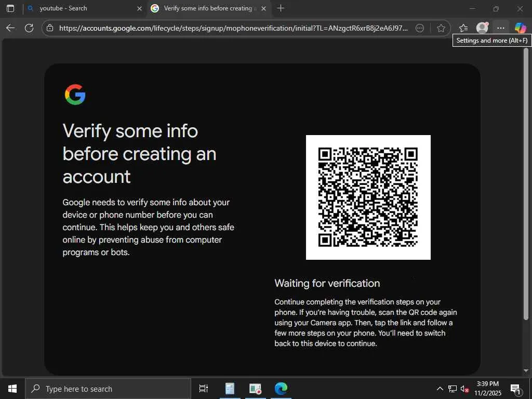Open the browser profile avatar
The height and width of the screenshot is (399, 532).
(x=482, y=28)
